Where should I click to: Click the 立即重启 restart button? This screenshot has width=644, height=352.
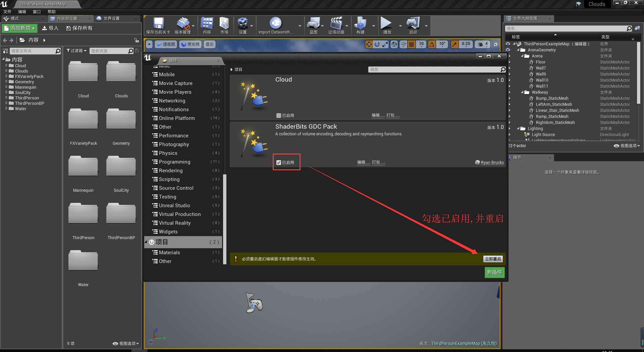[493, 259]
